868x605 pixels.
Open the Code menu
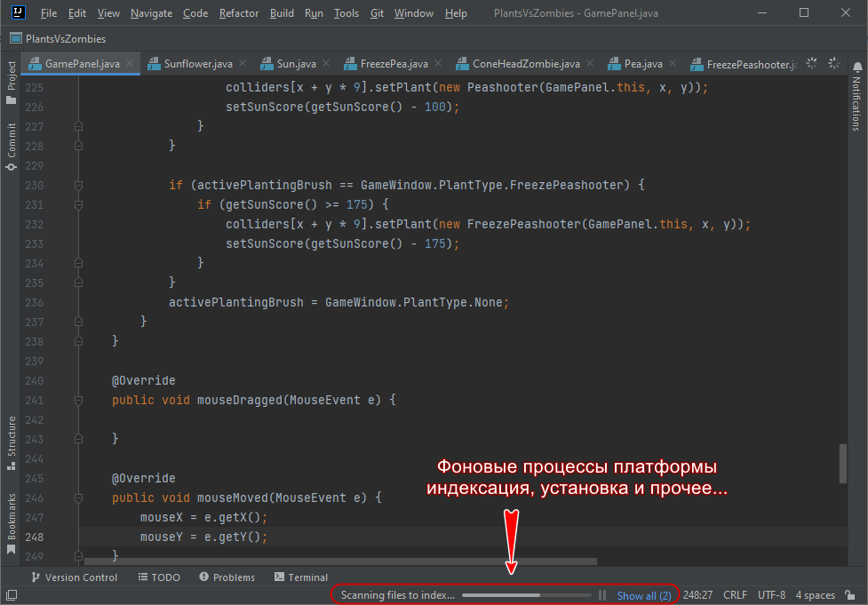(x=195, y=13)
